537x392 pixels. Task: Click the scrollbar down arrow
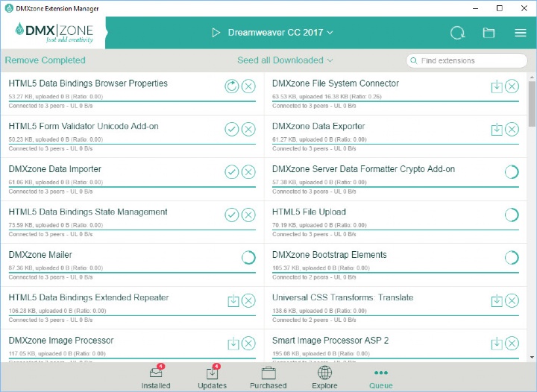[x=532, y=358]
